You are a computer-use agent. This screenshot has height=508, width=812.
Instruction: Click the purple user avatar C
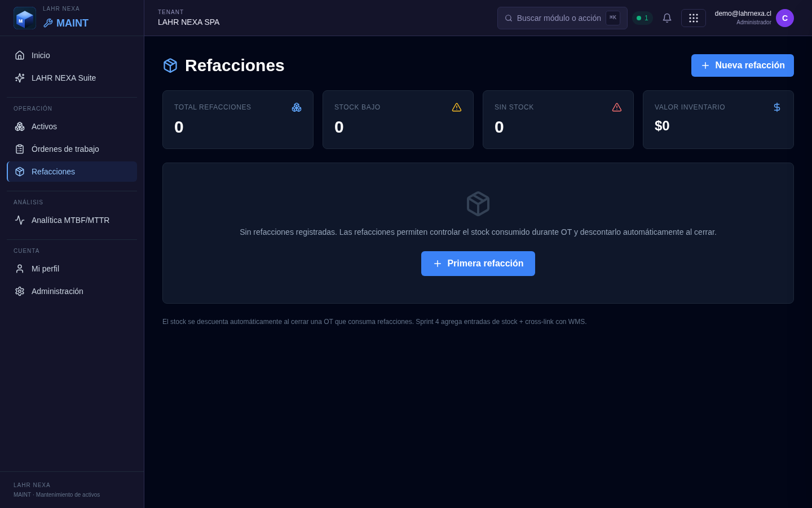[x=785, y=18]
